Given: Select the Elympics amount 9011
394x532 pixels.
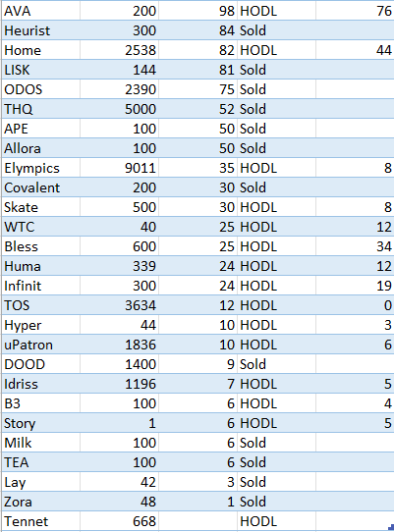Looking at the screenshot, I should (x=119, y=168).
